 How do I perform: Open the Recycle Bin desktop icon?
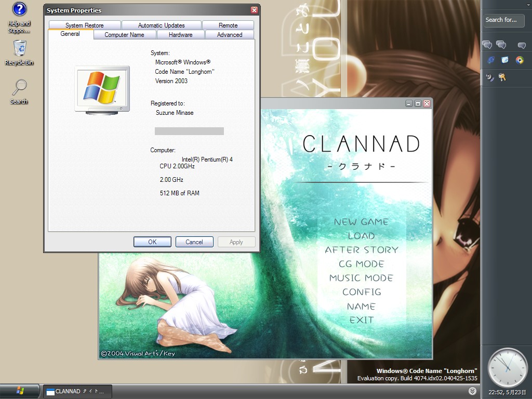click(x=19, y=49)
